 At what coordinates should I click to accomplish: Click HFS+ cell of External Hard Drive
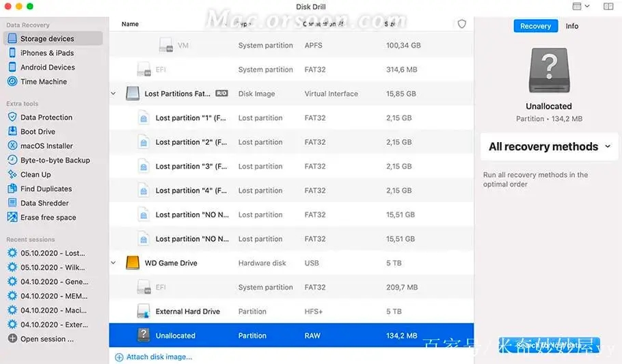point(313,311)
